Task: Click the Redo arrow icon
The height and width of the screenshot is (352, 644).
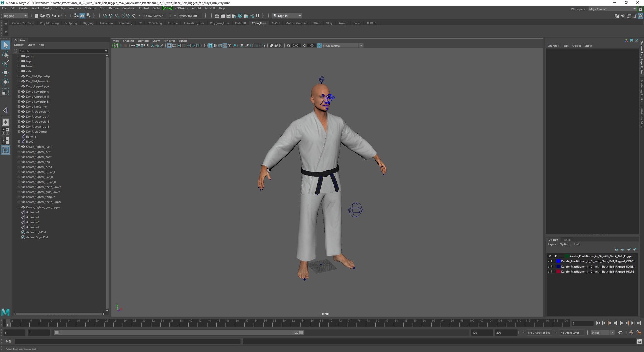Action: pyautogui.click(x=60, y=16)
